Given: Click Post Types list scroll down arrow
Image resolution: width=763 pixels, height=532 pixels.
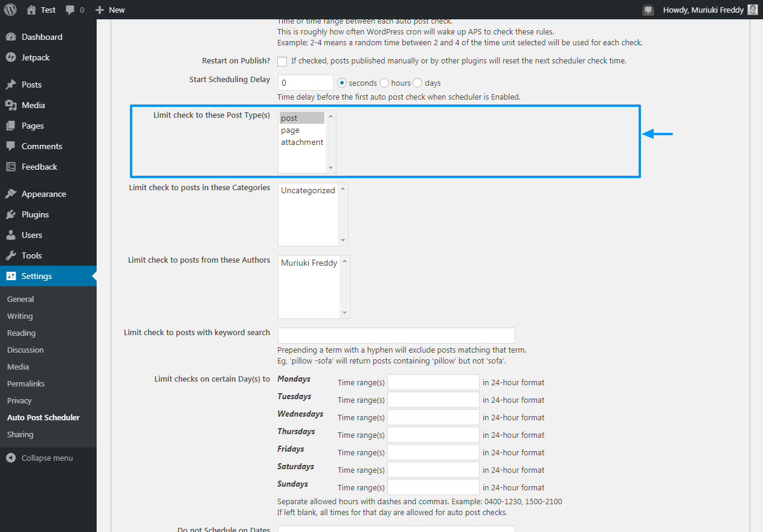Looking at the screenshot, I should tap(330, 167).
